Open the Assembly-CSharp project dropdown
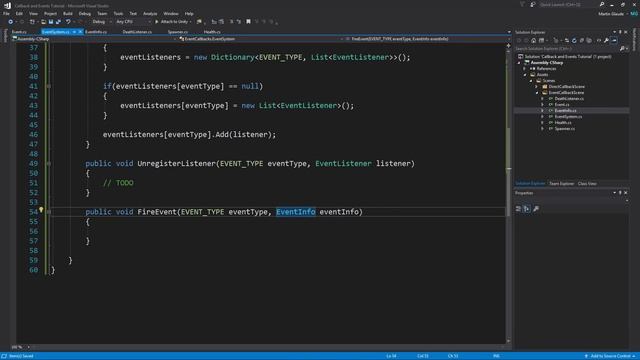 tap(95, 39)
